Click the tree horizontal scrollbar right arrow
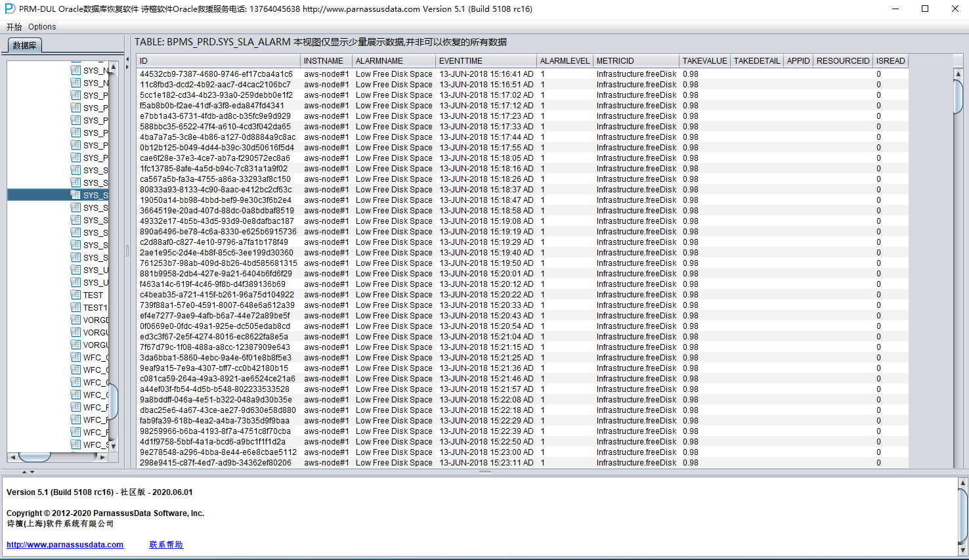This screenshot has height=560, width=969. [102, 457]
